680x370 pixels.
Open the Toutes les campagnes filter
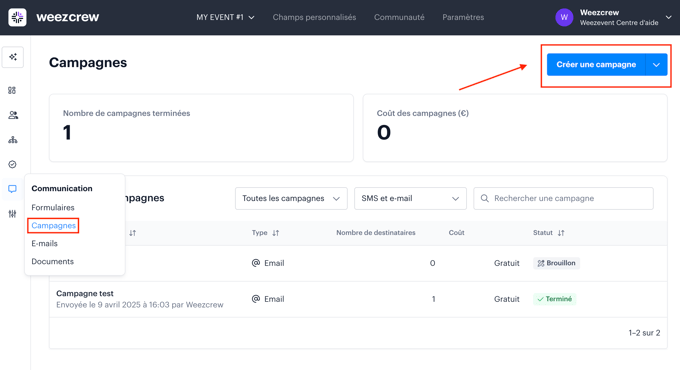pyautogui.click(x=291, y=198)
